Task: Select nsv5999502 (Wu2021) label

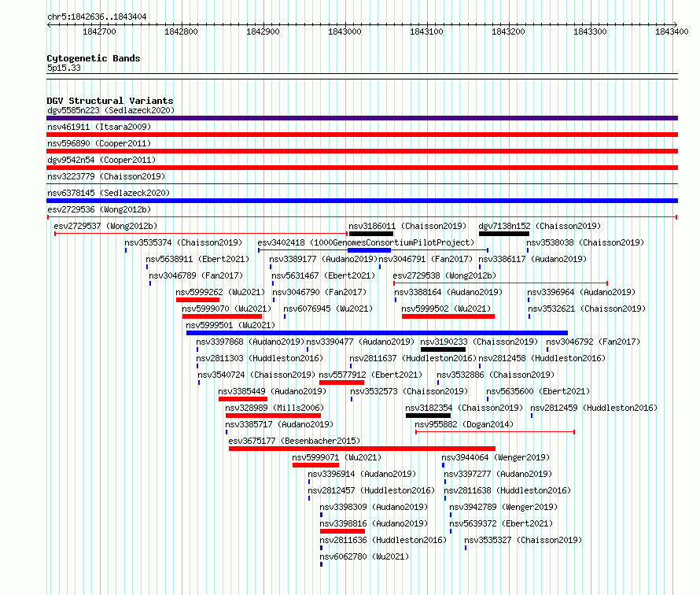Action: pos(446,309)
